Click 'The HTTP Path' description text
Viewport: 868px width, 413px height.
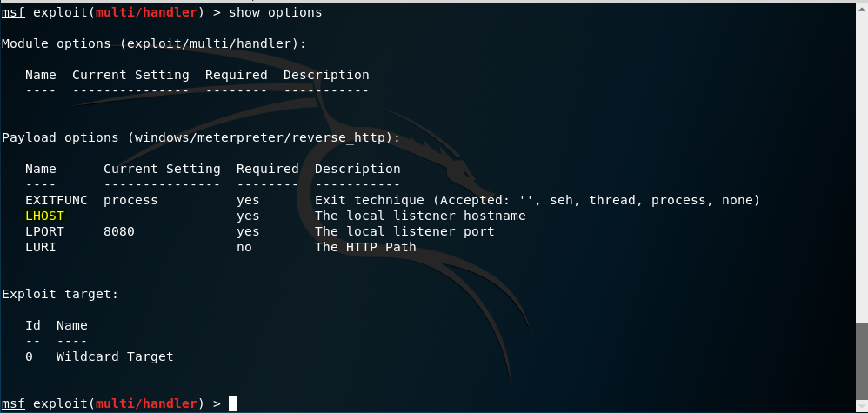pos(365,247)
